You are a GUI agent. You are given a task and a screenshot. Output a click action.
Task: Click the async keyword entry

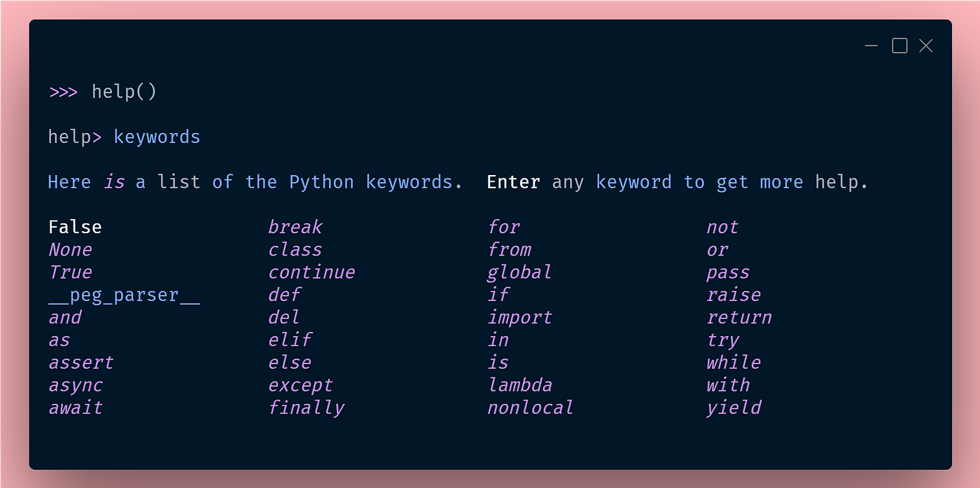[76, 385]
